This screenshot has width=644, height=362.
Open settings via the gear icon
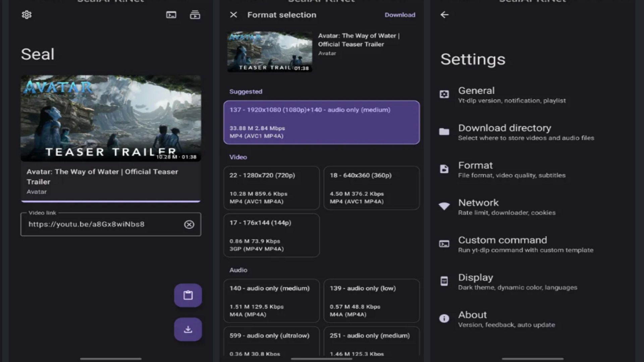tap(26, 15)
